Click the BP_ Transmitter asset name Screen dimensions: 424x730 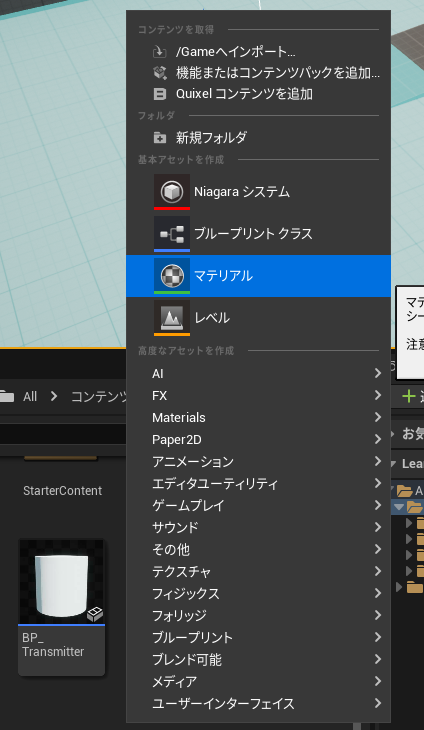point(53,645)
